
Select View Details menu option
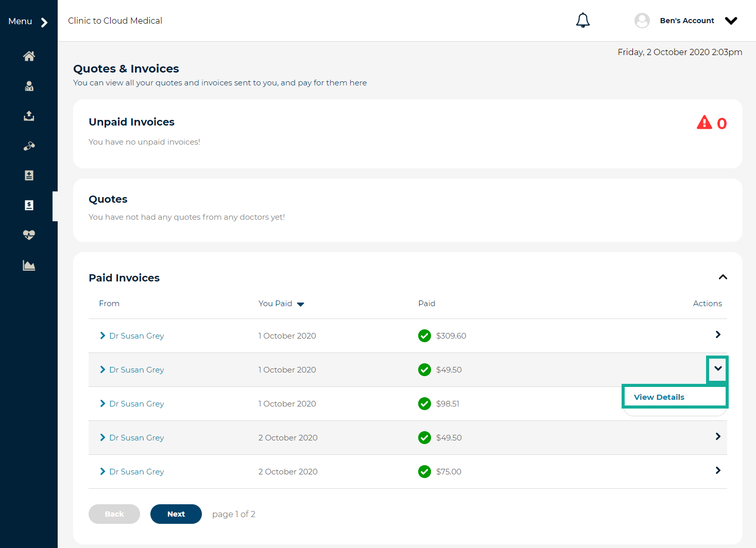coord(659,397)
